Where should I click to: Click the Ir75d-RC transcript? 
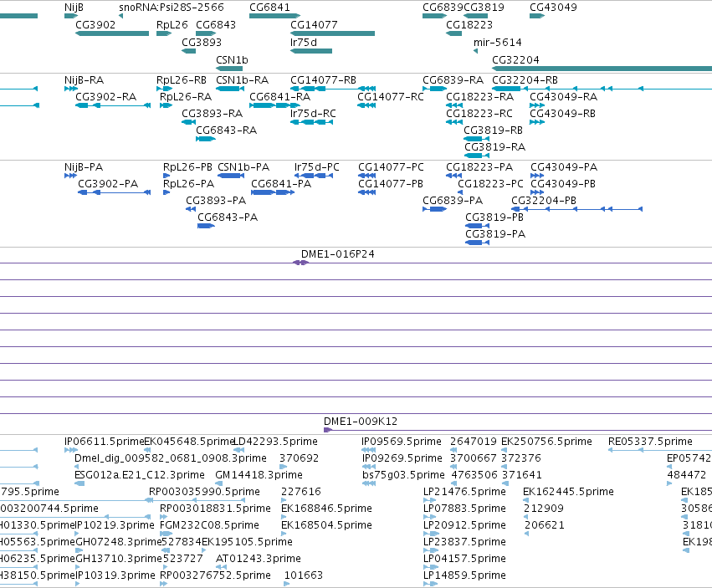click(312, 122)
